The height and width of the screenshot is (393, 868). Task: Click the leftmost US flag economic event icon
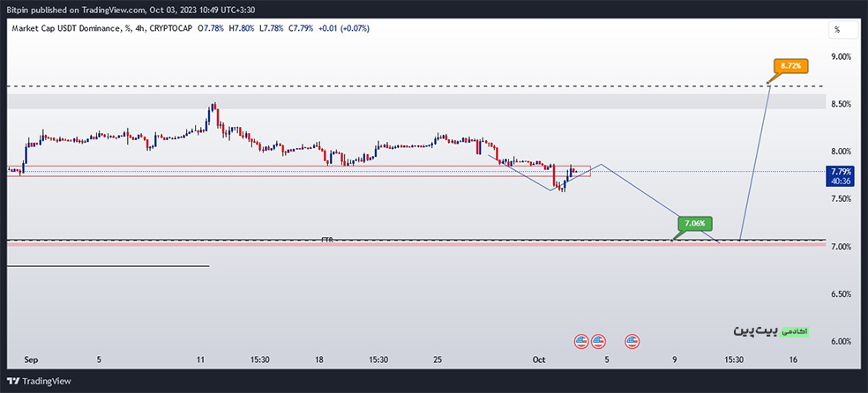coord(580,341)
